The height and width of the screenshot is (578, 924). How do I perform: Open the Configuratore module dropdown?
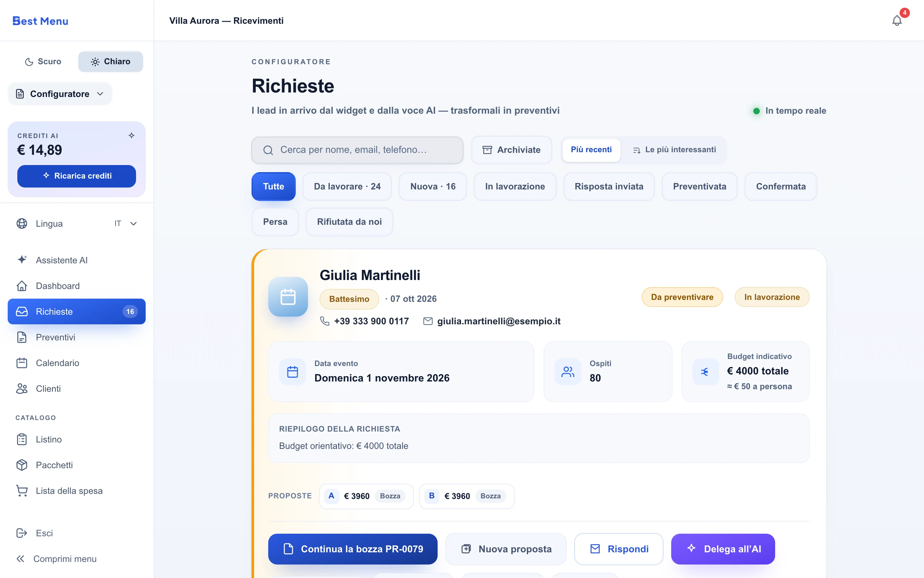[60, 94]
